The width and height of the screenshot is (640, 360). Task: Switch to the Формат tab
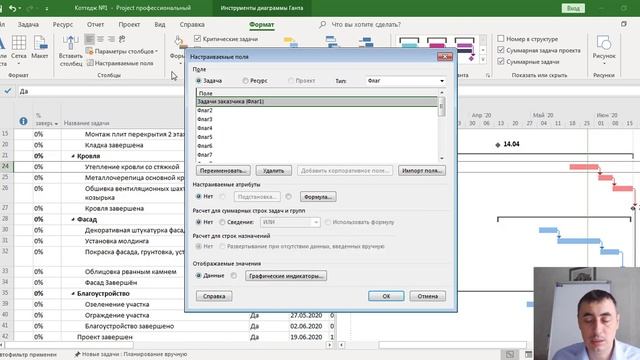(262, 24)
